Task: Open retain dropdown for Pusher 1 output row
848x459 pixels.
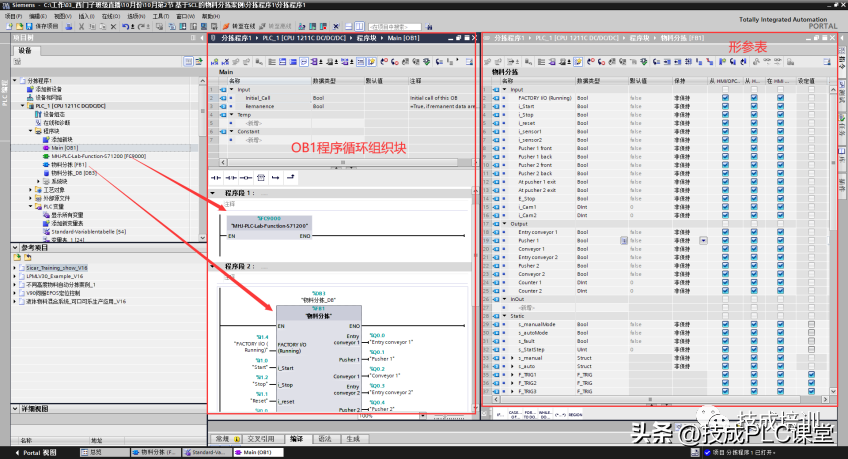Action: [x=703, y=241]
